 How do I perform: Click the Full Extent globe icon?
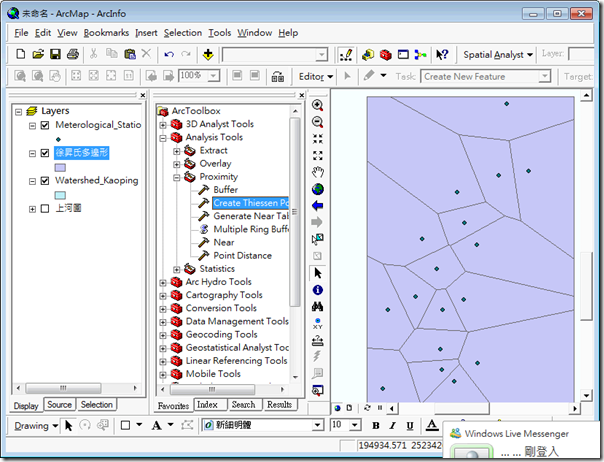pyautogui.click(x=318, y=189)
